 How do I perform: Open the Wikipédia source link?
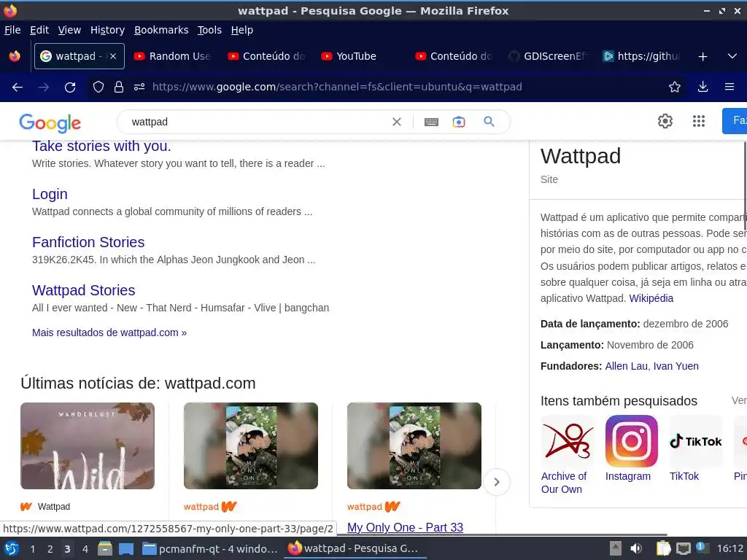tap(651, 298)
